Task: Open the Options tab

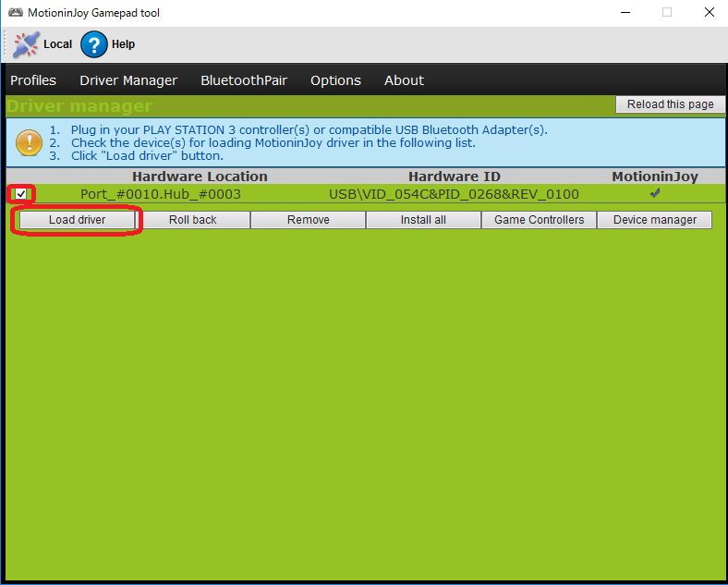Action: [335, 80]
